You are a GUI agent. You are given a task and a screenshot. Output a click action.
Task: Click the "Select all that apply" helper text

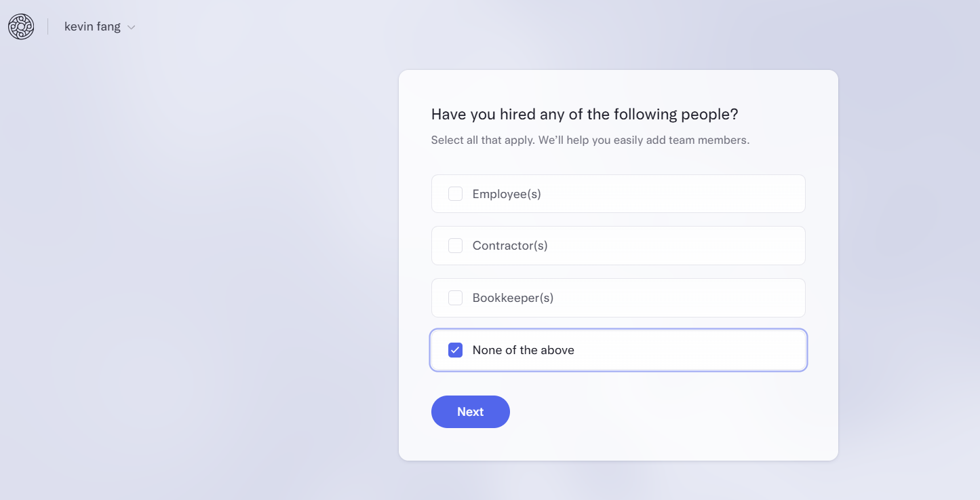[x=590, y=140]
